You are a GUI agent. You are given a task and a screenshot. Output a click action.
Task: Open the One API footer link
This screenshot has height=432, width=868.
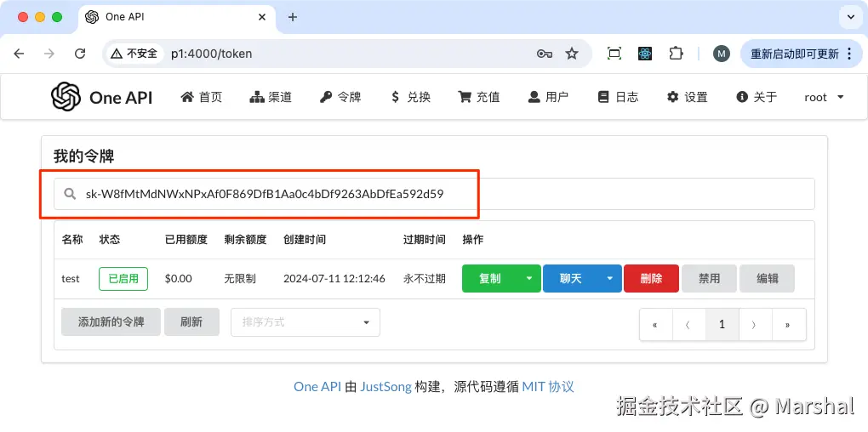pyautogui.click(x=317, y=387)
